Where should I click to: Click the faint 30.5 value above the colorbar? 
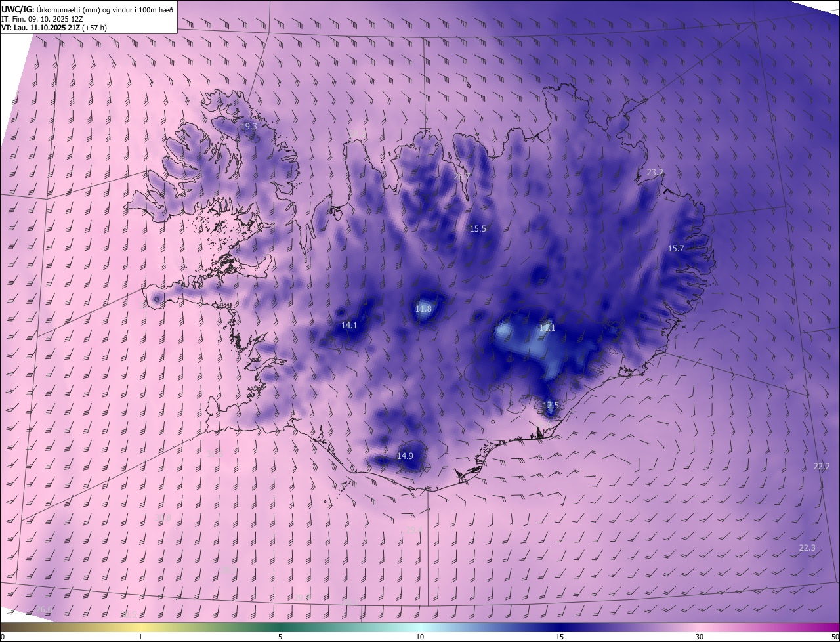(129, 615)
